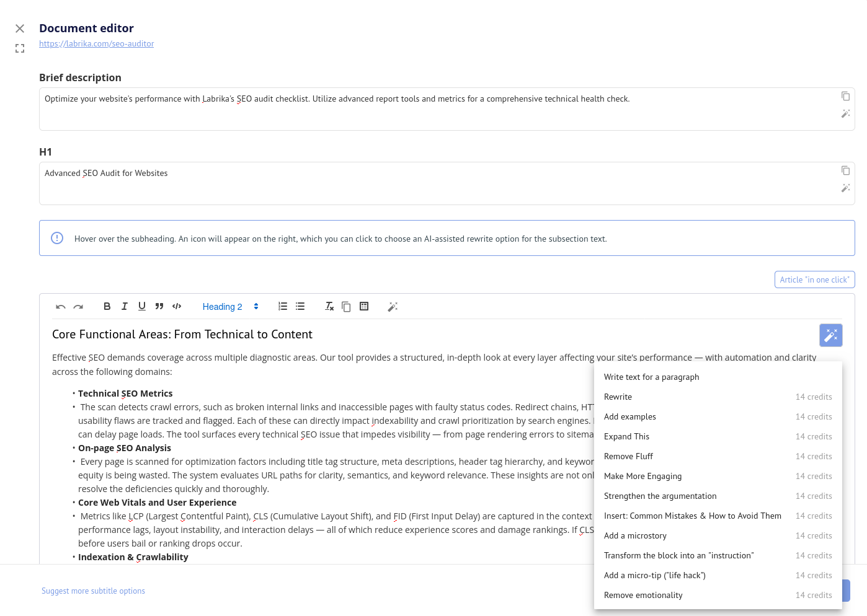The image size is (867, 616).
Task: Insert a blockquote
Action: 159,306
